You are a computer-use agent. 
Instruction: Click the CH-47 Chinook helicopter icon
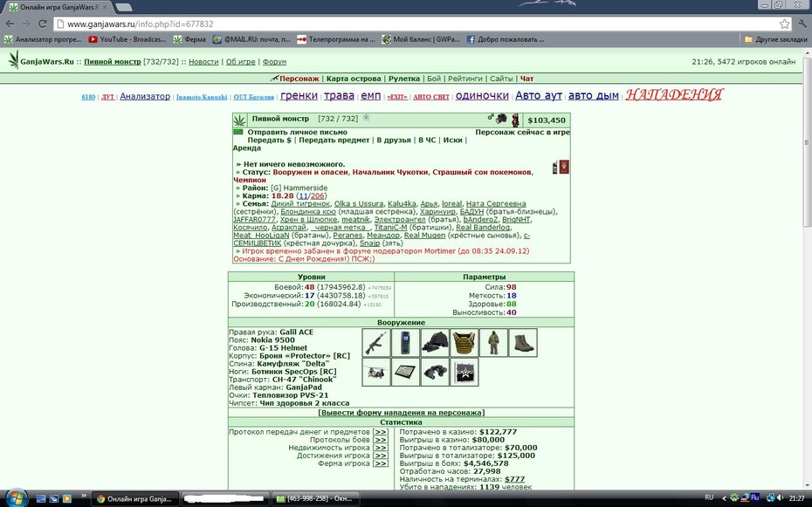(x=376, y=372)
